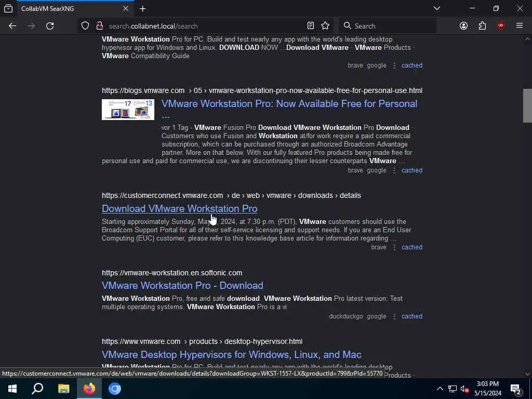
Task: Open the Firefox account icon
Action: tap(463, 26)
